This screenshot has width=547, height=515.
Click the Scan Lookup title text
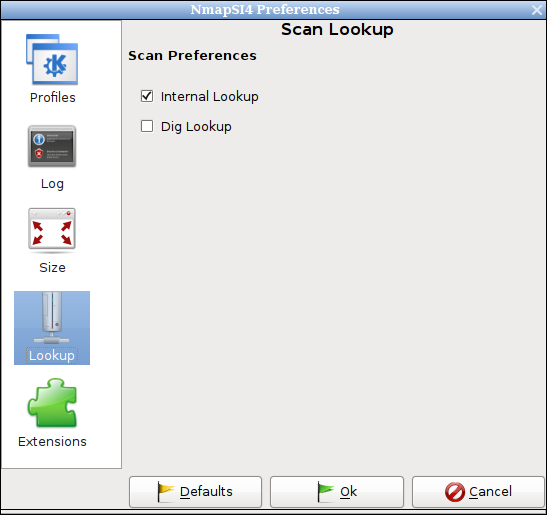[337, 30]
